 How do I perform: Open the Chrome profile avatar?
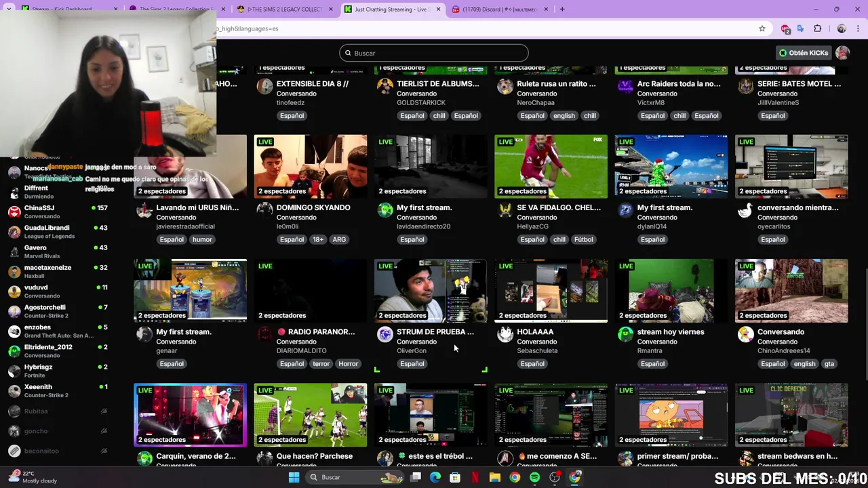842,28
